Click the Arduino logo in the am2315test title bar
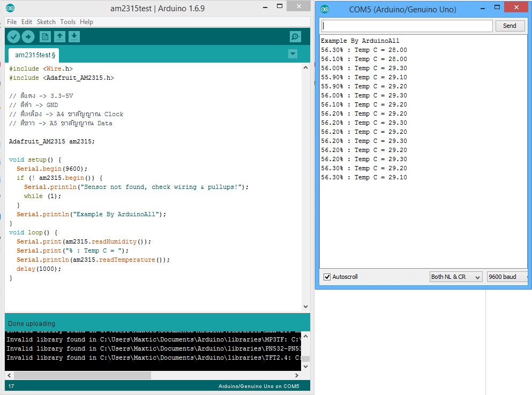This screenshot has width=532, height=395. click(x=11, y=8)
